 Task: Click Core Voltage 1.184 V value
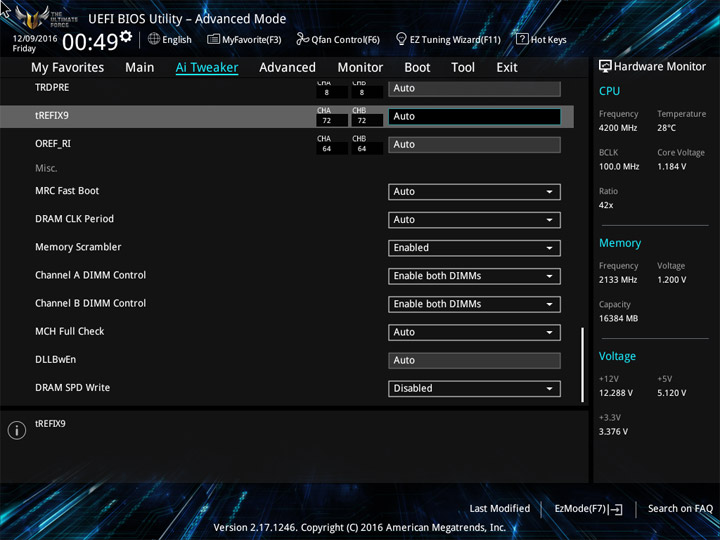[x=671, y=167]
